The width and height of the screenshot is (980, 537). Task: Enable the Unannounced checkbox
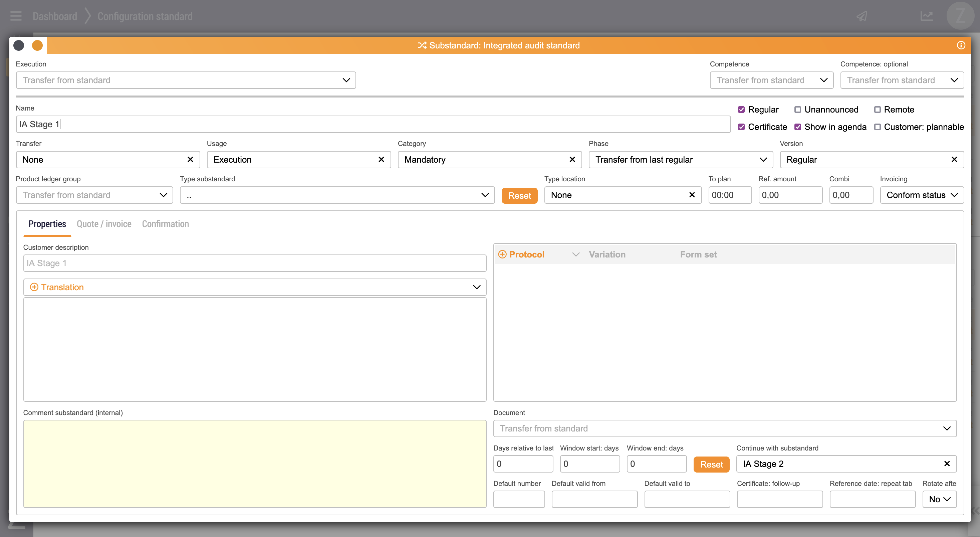click(x=797, y=110)
